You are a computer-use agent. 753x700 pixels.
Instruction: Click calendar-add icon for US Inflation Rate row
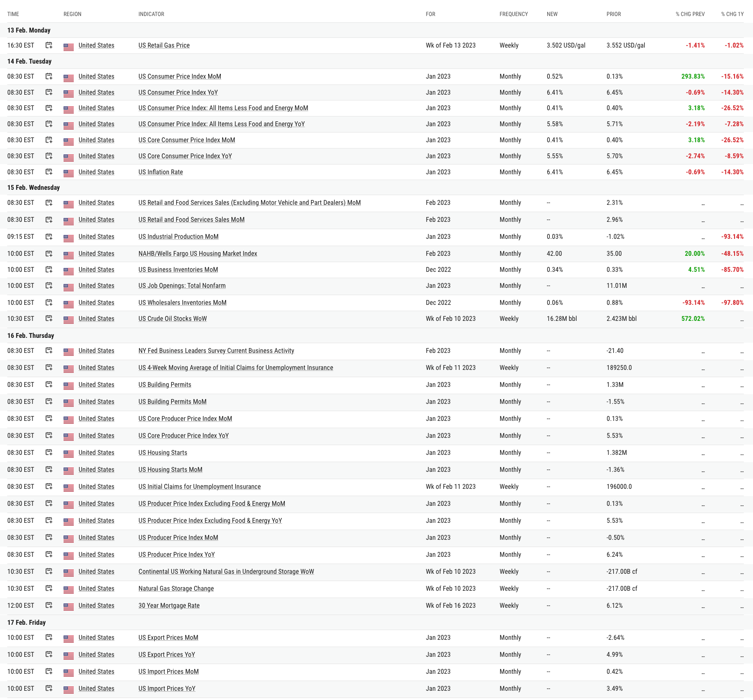49,172
